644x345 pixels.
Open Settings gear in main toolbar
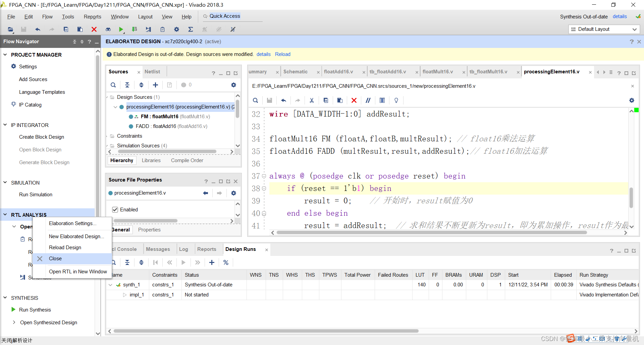pyautogui.click(x=176, y=29)
